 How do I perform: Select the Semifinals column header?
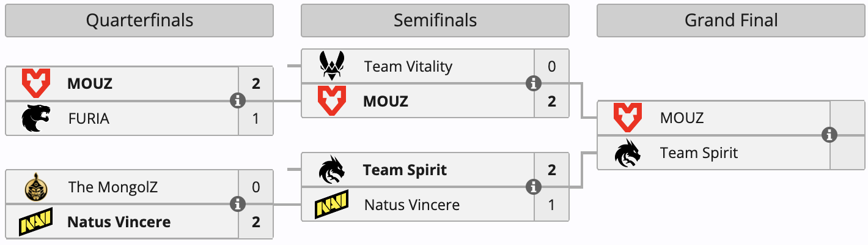click(x=435, y=20)
